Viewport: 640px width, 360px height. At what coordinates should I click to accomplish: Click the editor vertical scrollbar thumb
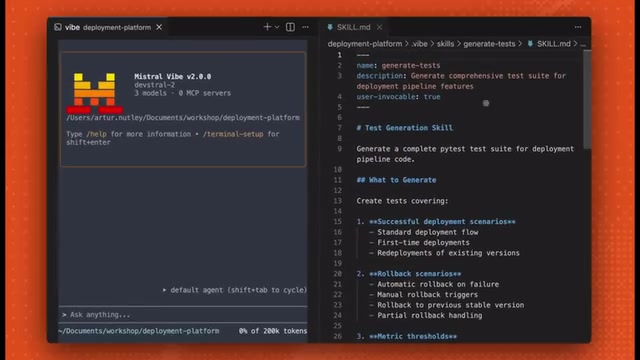pos(587,100)
